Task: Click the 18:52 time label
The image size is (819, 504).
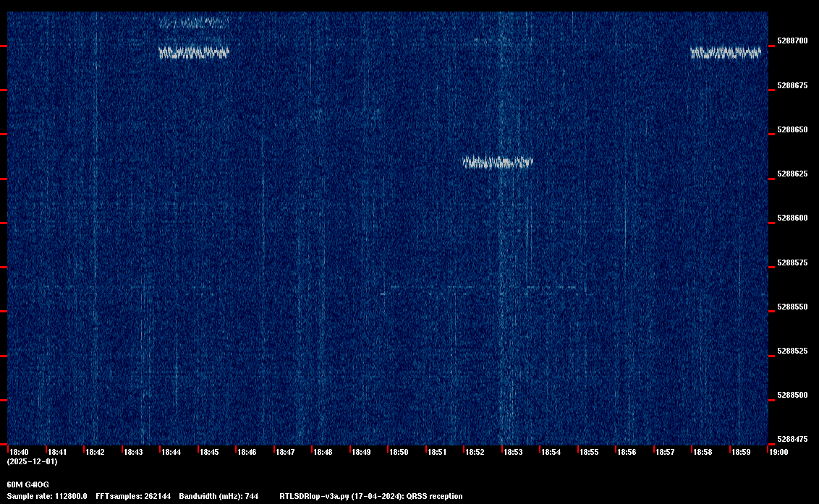Action: click(475, 452)
